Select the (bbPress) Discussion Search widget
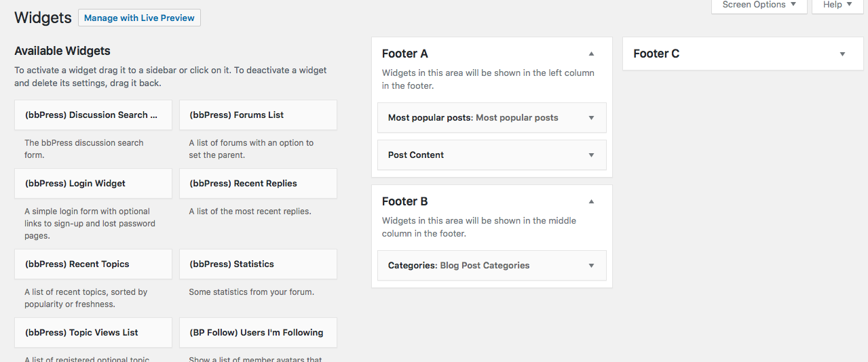Screen dimensions: 868x362 click(x=93, y=115)
